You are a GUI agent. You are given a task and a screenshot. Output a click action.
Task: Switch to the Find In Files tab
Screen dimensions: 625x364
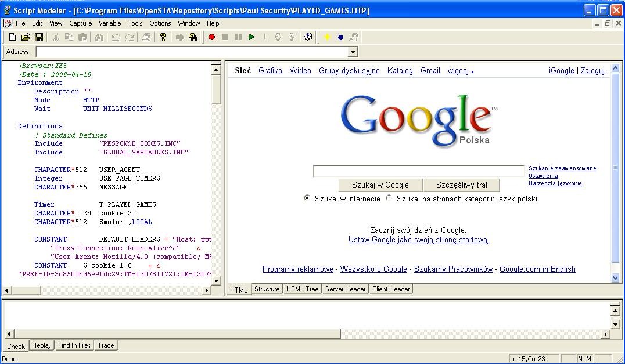[74, 345]
